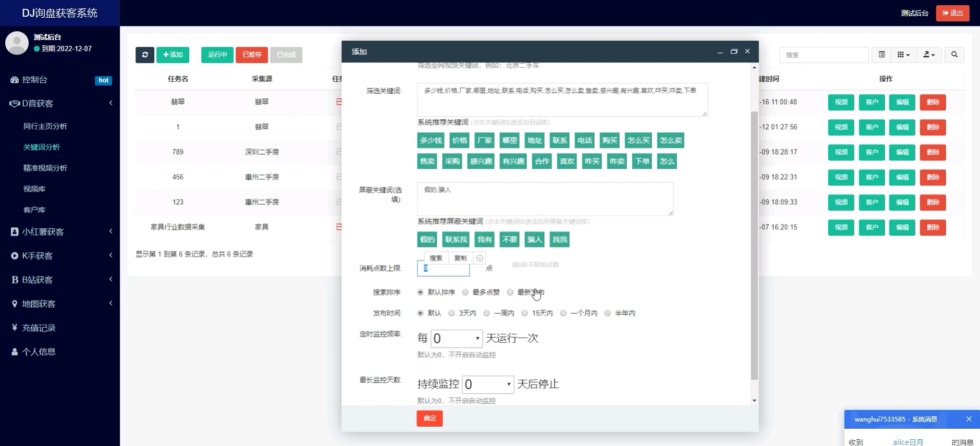Expand the 小红薯获客 sidebar chevron
This screenshot has width=980, height=446.
pyautogui.click(x=111, y=231)
